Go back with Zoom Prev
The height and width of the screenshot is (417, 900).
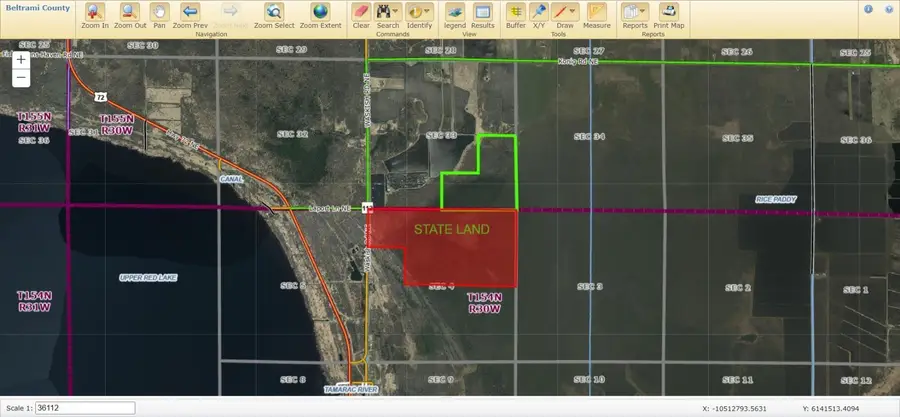point(189,14)
